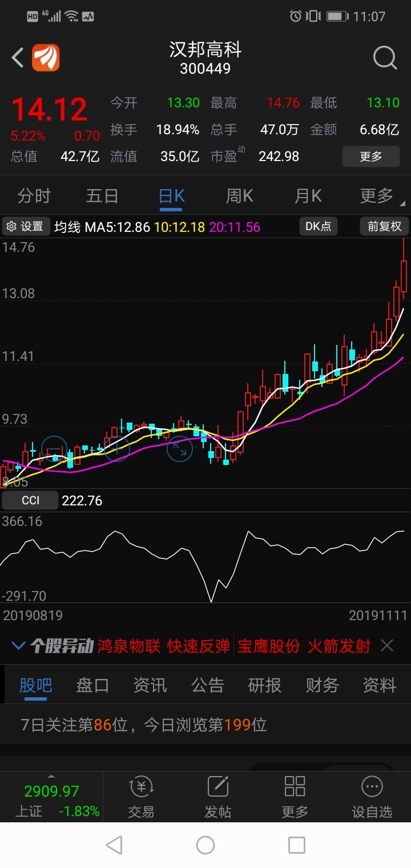Tap the start date 20190819
The height and width of the screenshot is (868, 411).
(x=33, y=616)
